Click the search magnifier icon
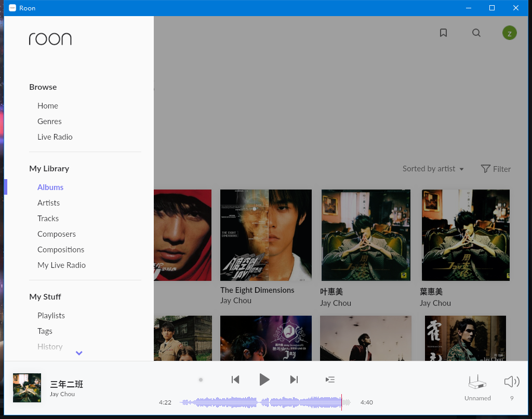 476,33
